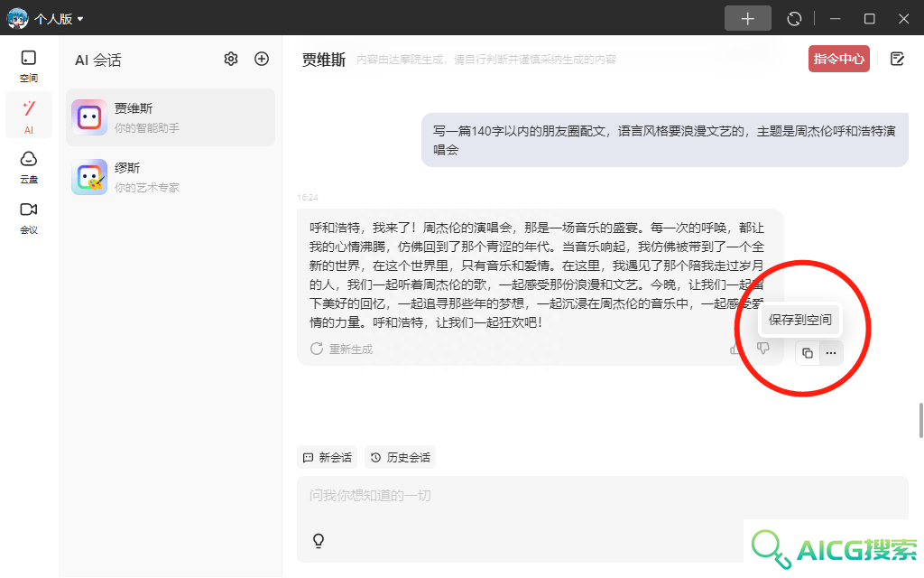
Task: Maximize the window
Action: coord(869,19)
